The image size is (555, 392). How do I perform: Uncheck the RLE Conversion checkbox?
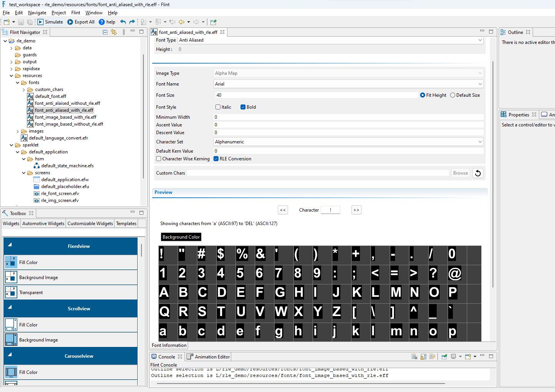tap(216, 159)
